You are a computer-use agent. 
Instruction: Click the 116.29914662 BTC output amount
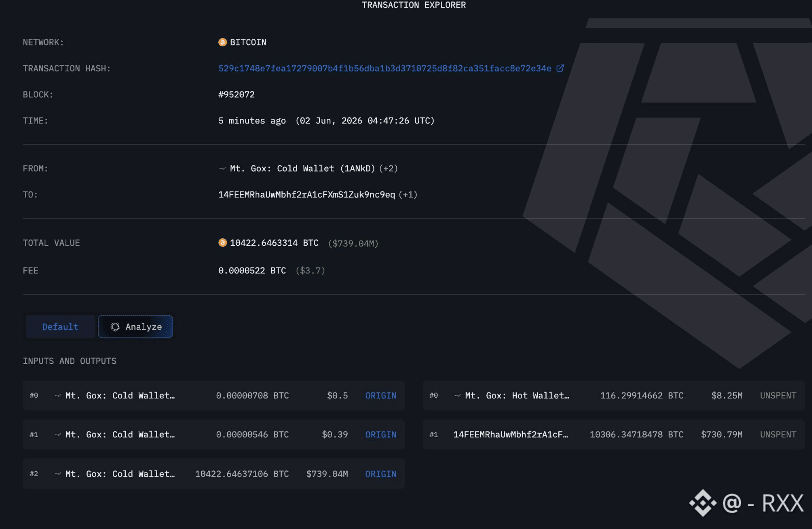[x=642, y=395]
